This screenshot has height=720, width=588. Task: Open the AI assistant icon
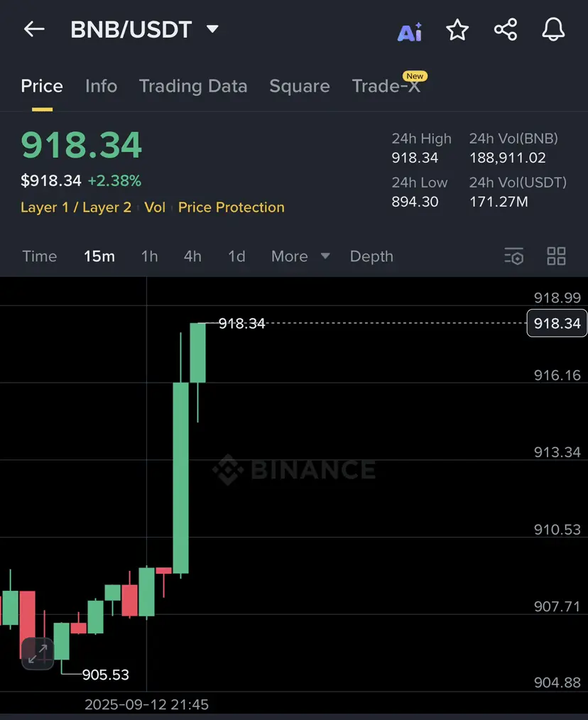(409, 32)
